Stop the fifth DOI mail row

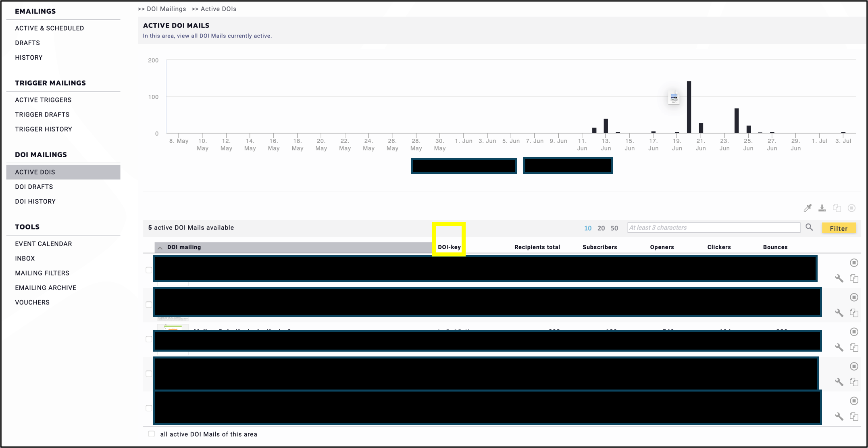pyautogui.click(x=853, y=401)
